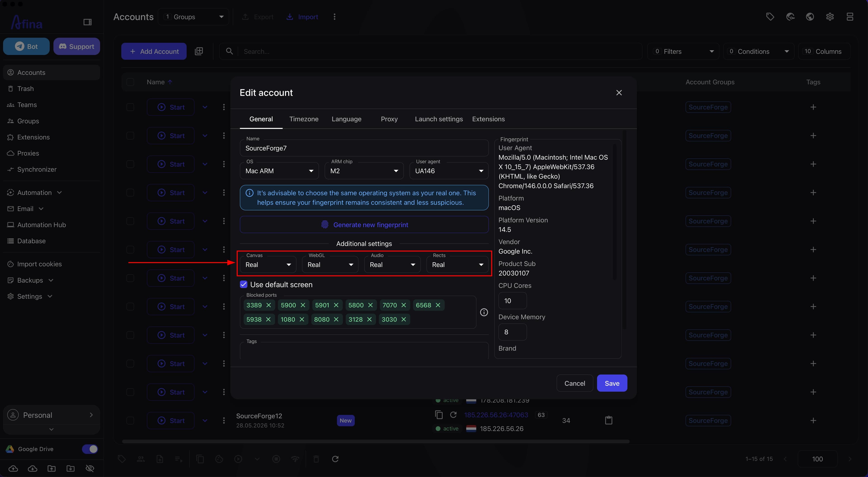Click the Cancel button
The height and width of the screenshot is (477, 868).
[x=575, y=383]
